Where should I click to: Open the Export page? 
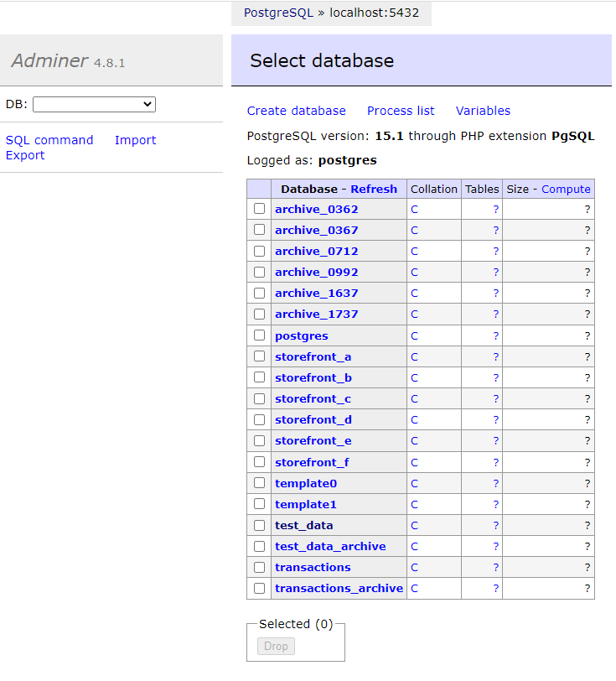click(25, 155)
